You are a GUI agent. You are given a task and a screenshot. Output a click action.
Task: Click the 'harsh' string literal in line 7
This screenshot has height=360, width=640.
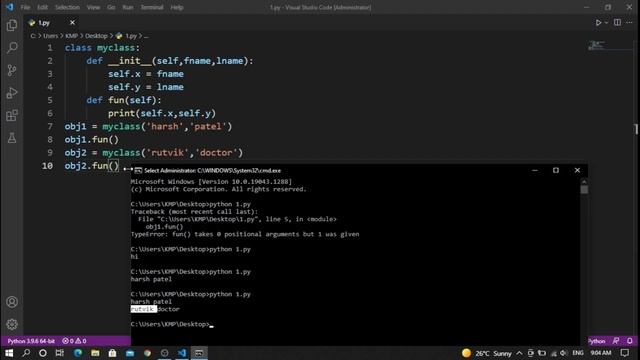coord(164,127)
